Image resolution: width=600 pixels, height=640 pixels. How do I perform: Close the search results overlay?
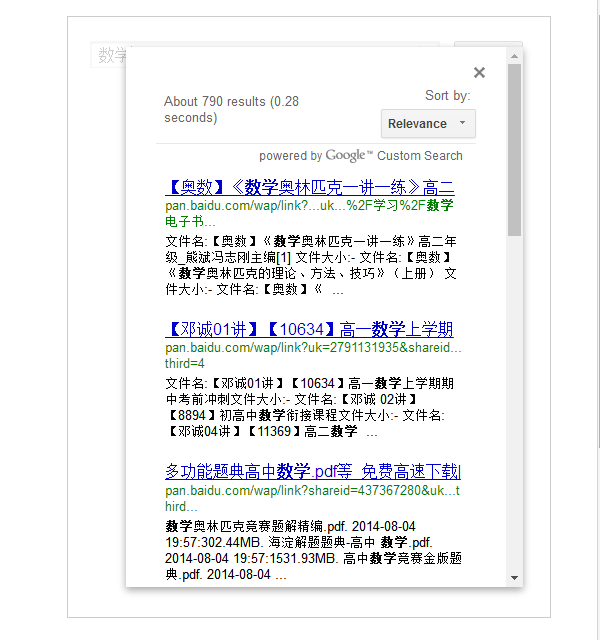(x=479, y=73)
